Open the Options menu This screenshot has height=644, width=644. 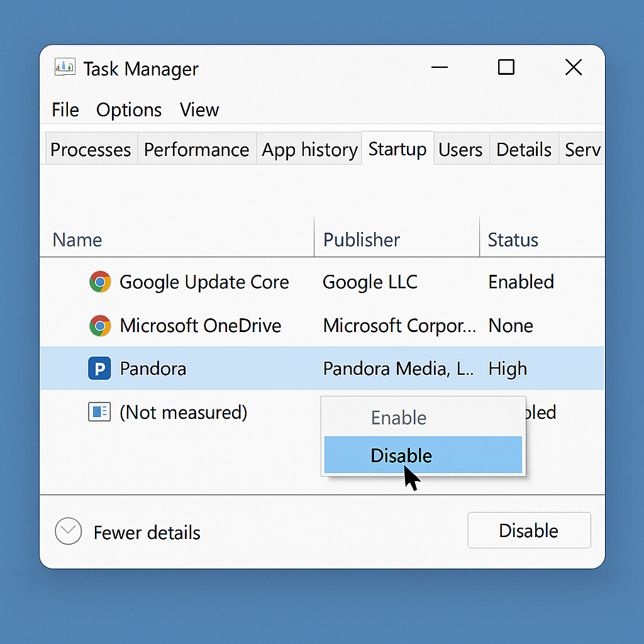click(x=129, y=110)
